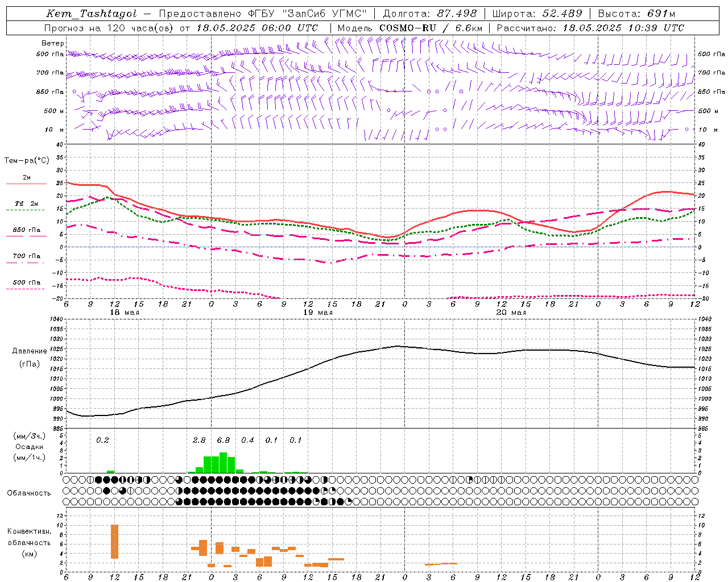Click the 'Конвективн.' convective cloud label
Viewport: 728px width, 582px height.
click(x=30, y=531)
